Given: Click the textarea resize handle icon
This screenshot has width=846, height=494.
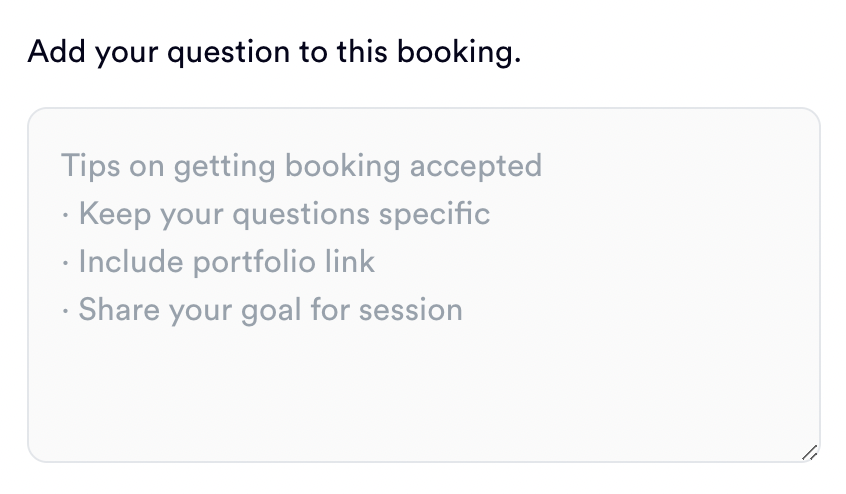Looking at the screenshot, I should click(x=810, y=452).
